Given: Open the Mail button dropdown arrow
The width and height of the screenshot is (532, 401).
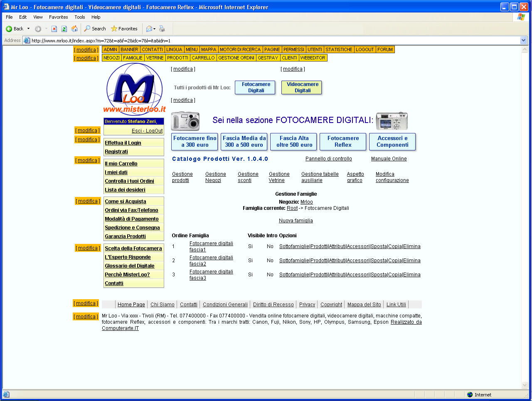Looking at the screenshot, I should coord(155,29).
